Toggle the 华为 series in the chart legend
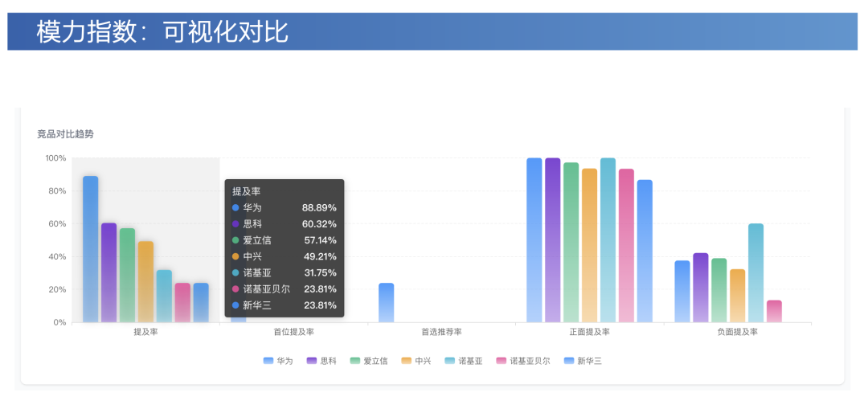The width and height of the screenshot is (868, 409). pos(278,361)
